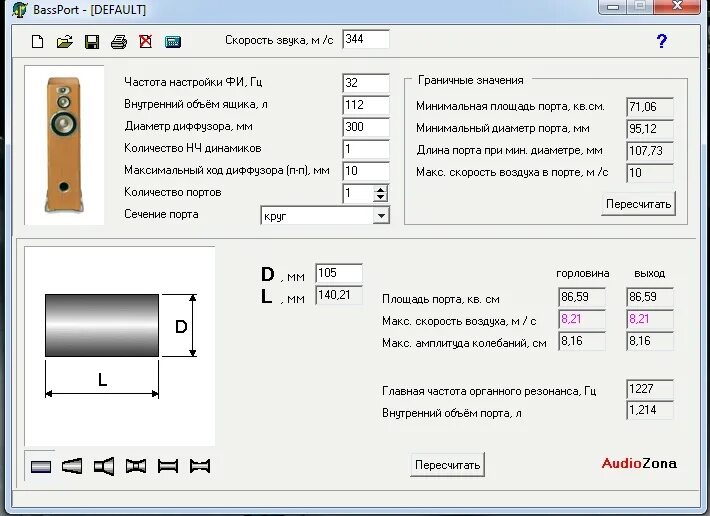Viewport: 710px width, 516px height.
Task: Click Количество портов value field
Action: pyautogui.click(x=358, y=194)
